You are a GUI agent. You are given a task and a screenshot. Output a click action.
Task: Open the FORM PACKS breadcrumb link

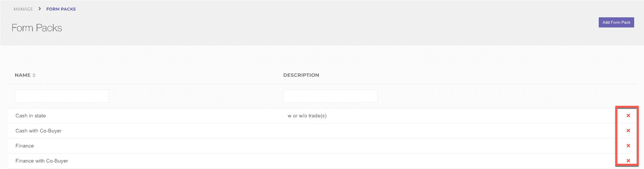pos(61,9)
